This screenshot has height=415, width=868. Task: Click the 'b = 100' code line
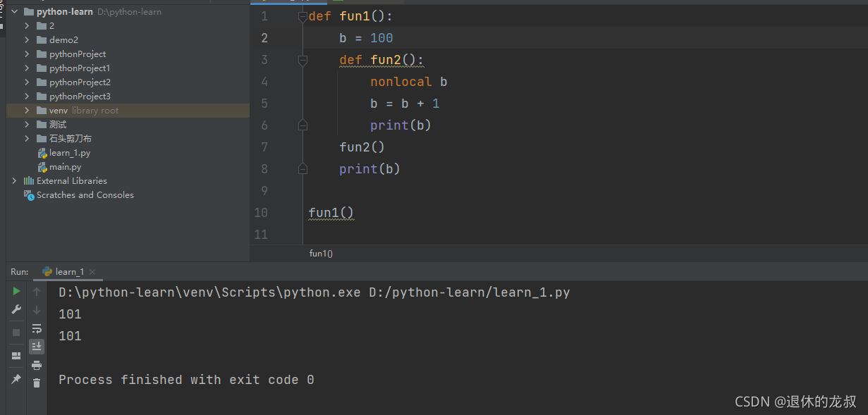pos(366,38)
